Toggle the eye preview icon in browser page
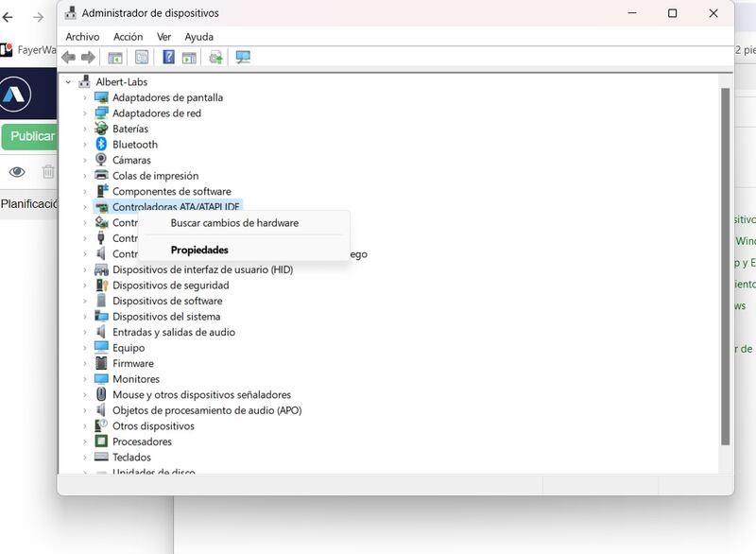Viewport: 756px width, 554px height. point(16,172)
